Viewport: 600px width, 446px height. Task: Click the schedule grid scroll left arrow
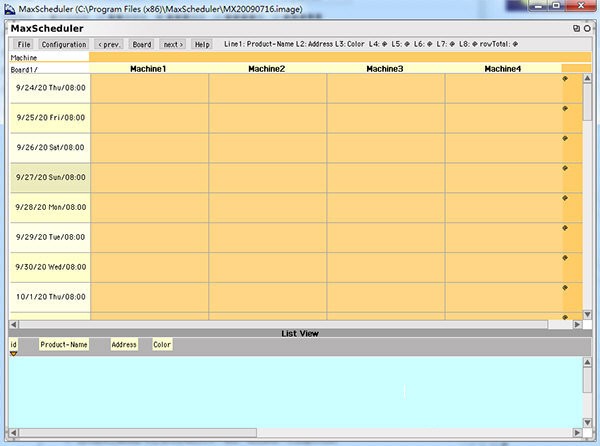pyautogui.click(x=14, y=324)
